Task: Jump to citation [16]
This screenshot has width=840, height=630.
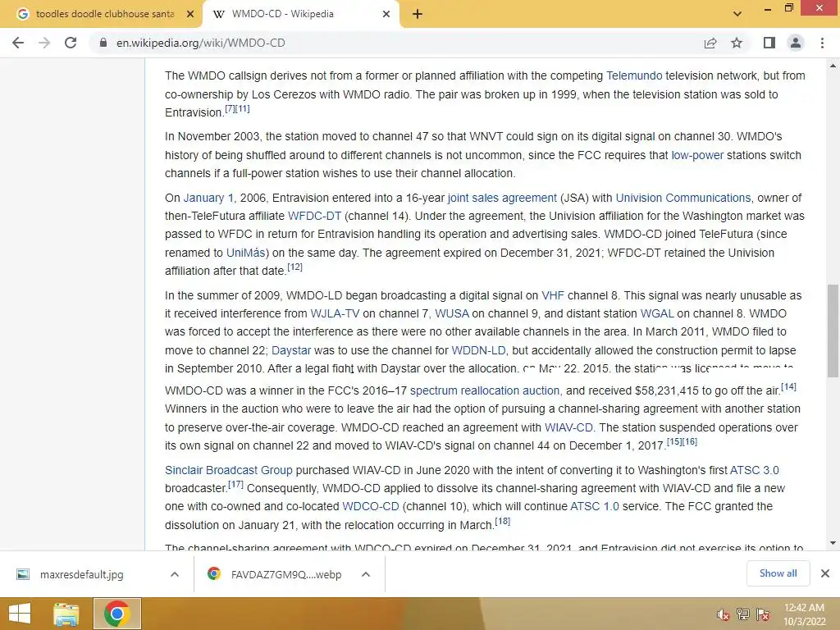Action: pyautogui.click(x=690, y=442)
